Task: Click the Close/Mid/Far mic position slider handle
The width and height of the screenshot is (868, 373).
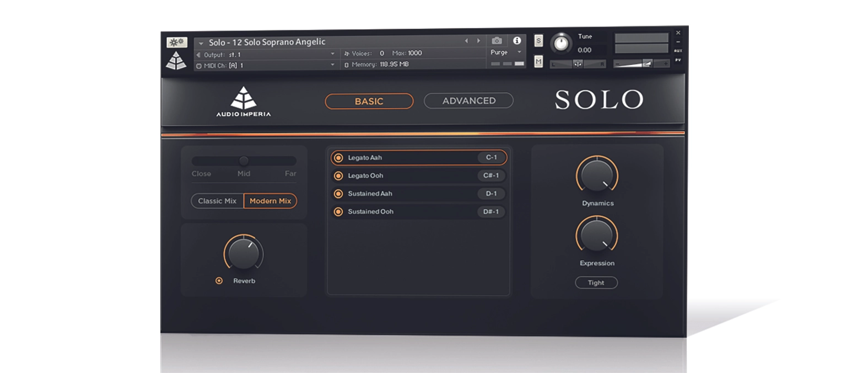Action: 244,161
